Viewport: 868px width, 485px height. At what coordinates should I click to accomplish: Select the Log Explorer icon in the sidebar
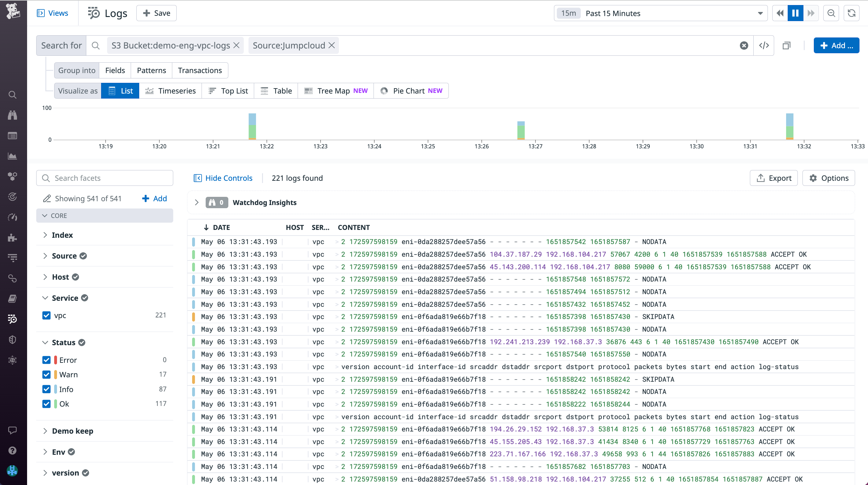point(13,319)
